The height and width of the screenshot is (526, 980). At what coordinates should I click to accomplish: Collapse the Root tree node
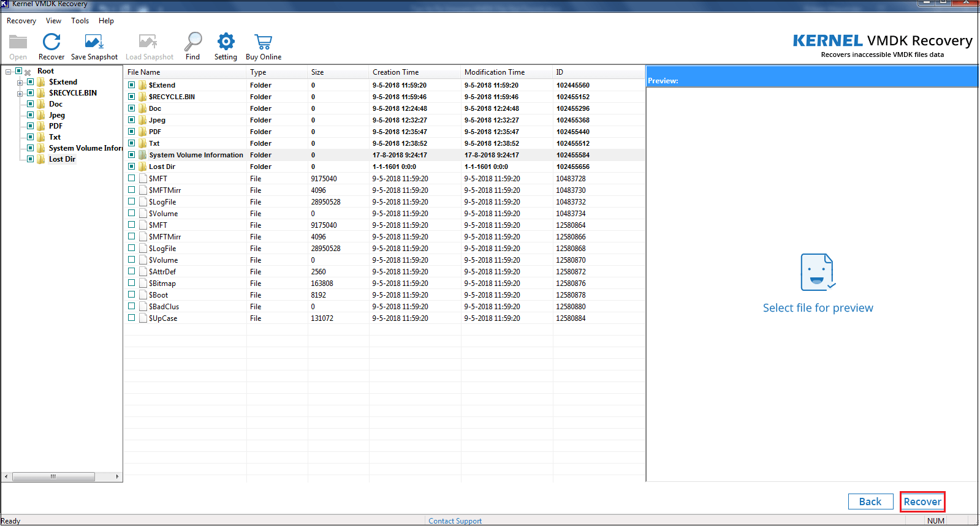(8, 72)
